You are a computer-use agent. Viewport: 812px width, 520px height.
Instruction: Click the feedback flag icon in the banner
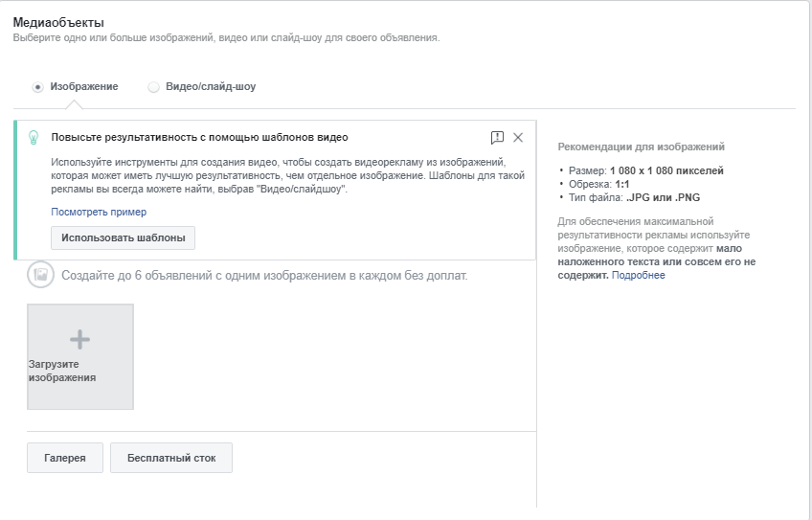(x=496, y=137)
